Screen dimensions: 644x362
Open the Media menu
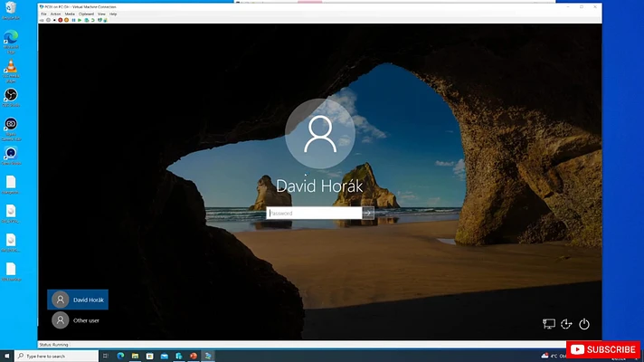pos(70,14)
